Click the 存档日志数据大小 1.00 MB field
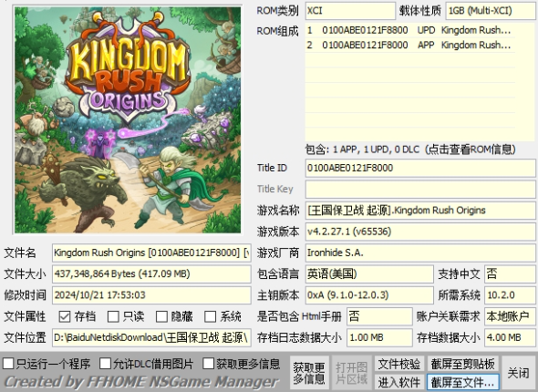The width and height of the screenshot is (538, 392). point(379,337)
